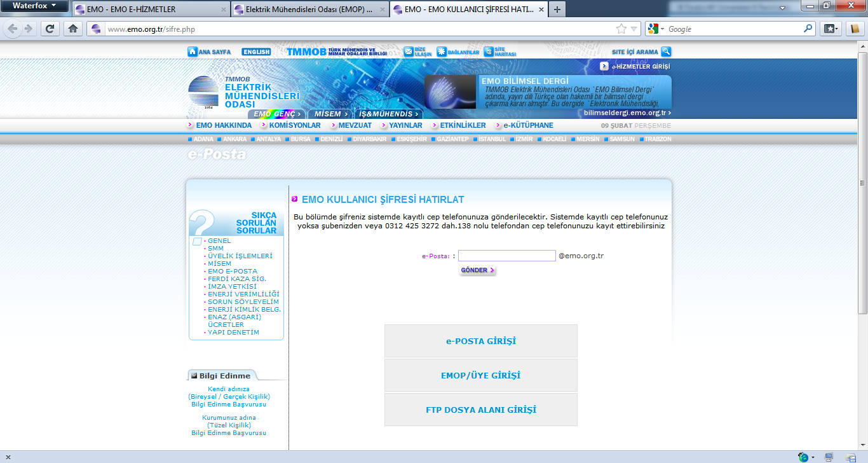Switch the site to ENGLISH
Image resolution: width=868 pixels, height=463 pixels.
click(256, 52)
